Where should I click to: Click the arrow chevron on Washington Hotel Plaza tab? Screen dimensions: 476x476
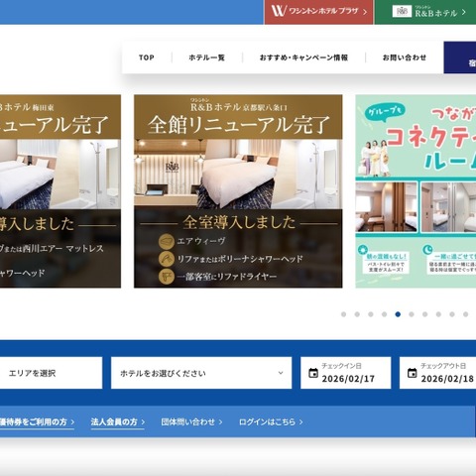[x=365, y=12]
